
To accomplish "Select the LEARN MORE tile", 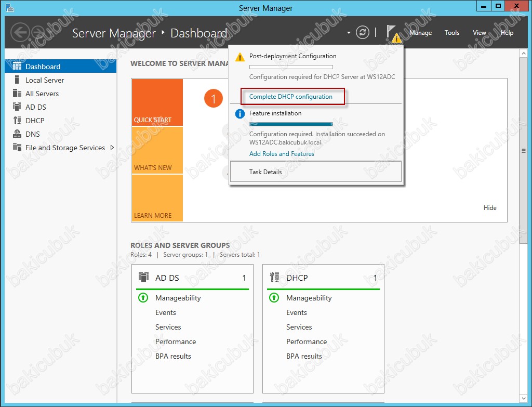I will click(x=157, y=198).
